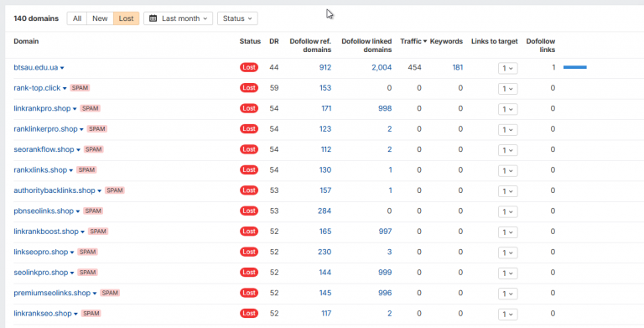Sort by Dofollow linked domains column
Viewport: 644px width, 328px height.
click(x=366, y=45)
